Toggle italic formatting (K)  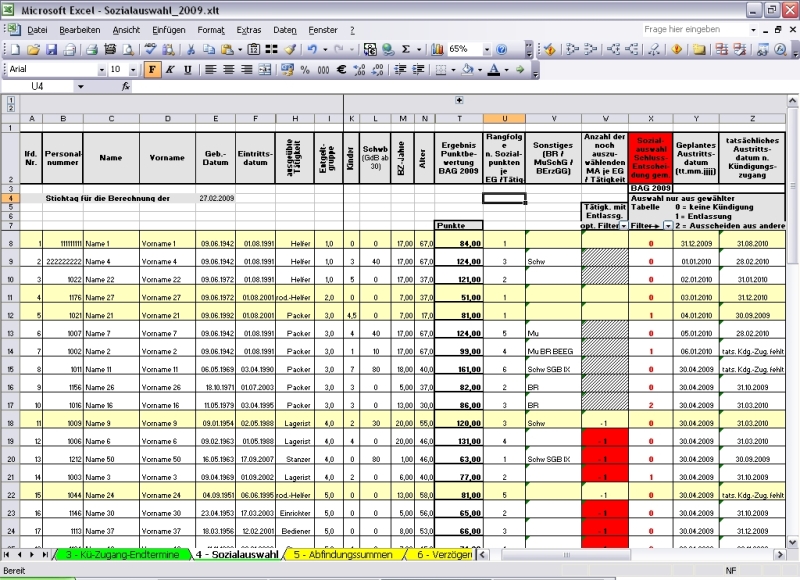[170, 70]
